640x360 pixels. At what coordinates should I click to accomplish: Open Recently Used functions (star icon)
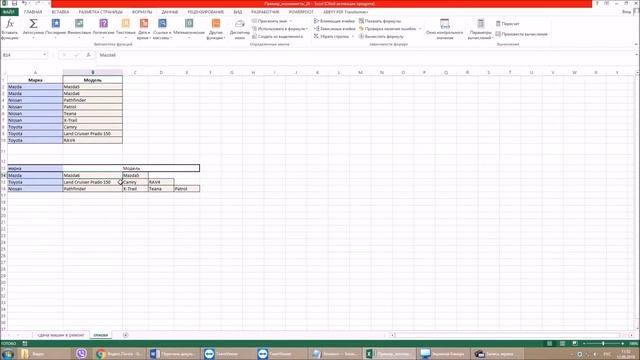(x=56, y=24)
